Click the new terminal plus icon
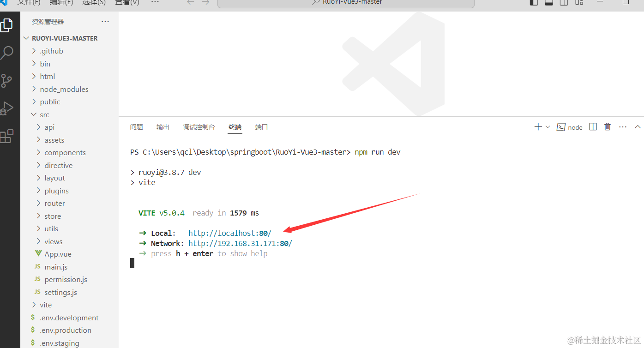Viewport: 644px width, 348px height. (538, 127)
